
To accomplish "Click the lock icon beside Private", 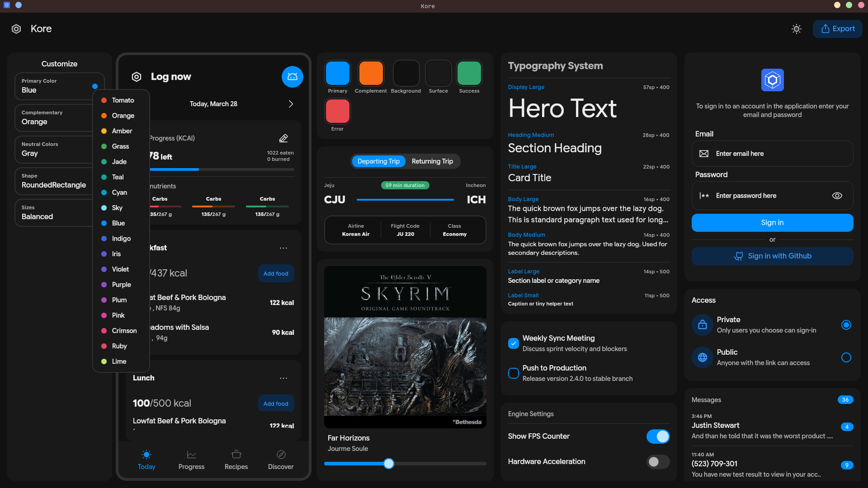I will 703,325.
